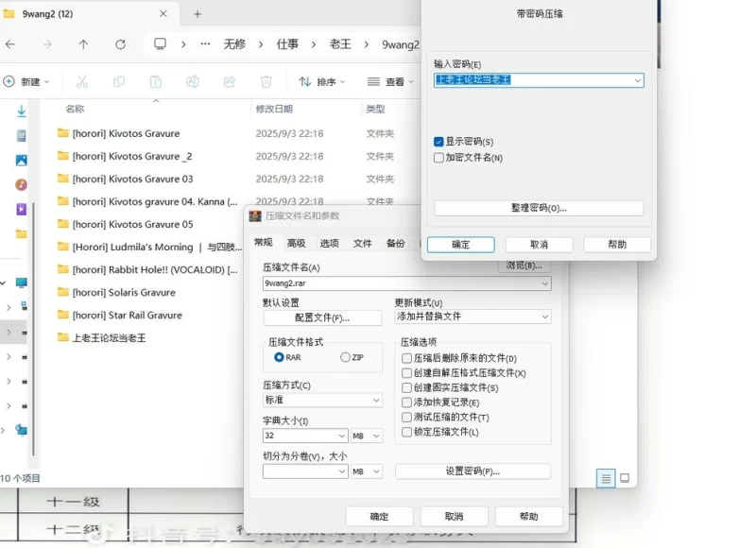756x548 pixels.
Task: Click 仕事 in the address breadcrumb
Action: [287, 44]
